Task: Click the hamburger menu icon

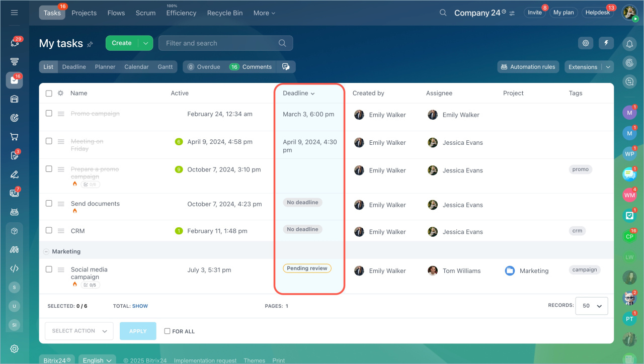Action: pyautogui.click(x=14, y=13)
